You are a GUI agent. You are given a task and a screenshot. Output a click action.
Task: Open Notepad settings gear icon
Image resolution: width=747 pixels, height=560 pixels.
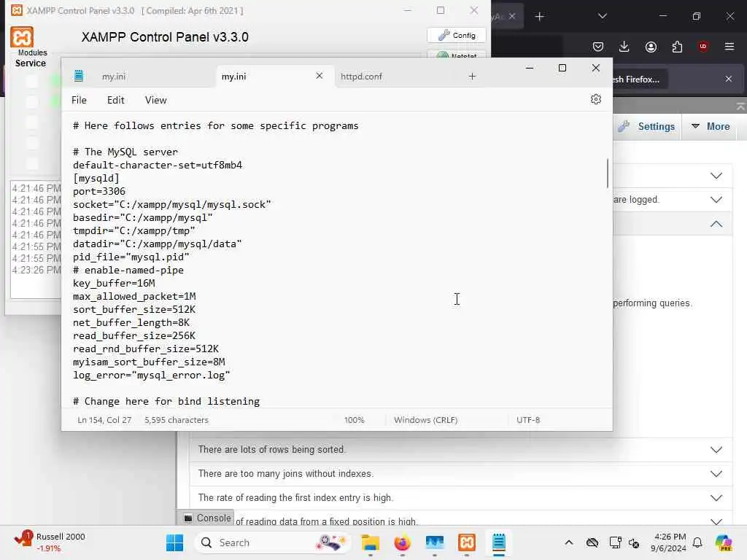click(595, 99)
